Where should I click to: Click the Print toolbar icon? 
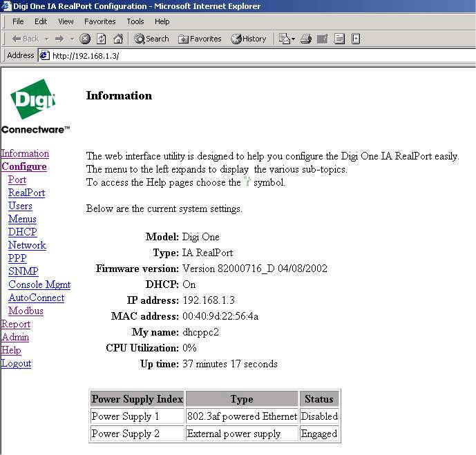(306, 39)
